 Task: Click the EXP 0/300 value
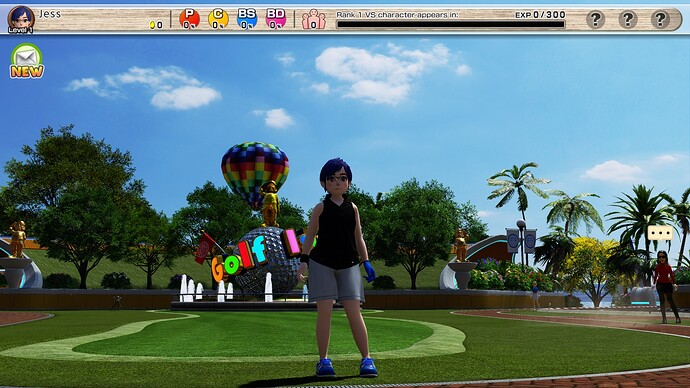pyautogui.click(x=540, y=15)
